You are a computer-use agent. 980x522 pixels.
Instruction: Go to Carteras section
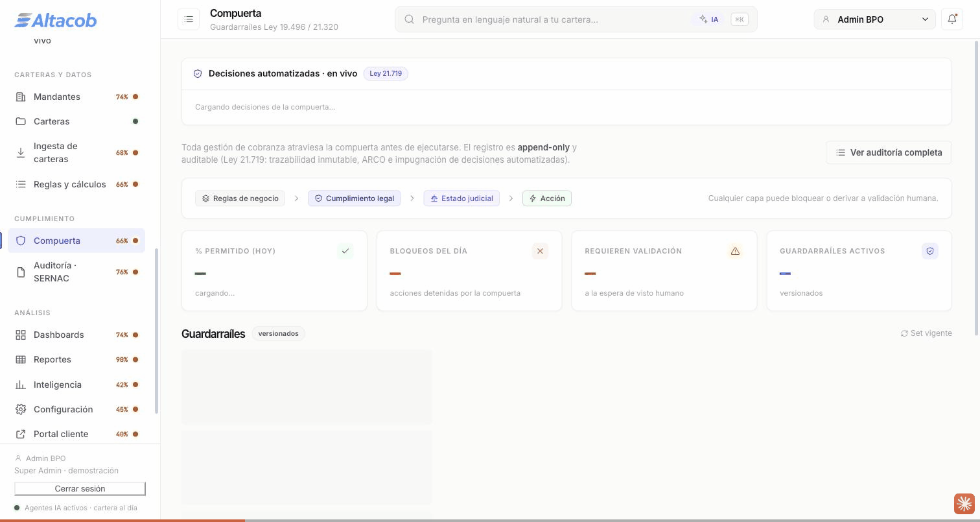[x=76, y=121]
